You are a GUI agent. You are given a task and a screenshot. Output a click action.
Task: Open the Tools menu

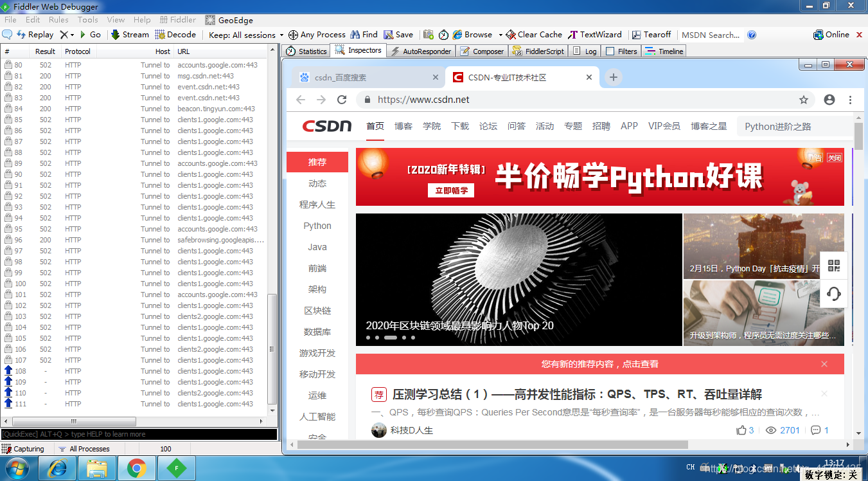pyautogui.click(x=88, y=20)
